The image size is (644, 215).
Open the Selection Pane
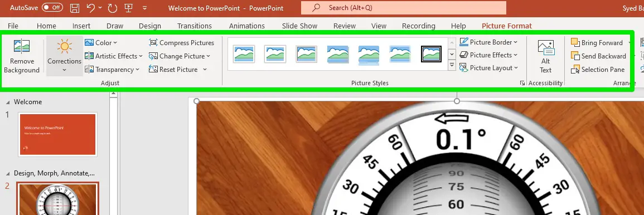598,70
